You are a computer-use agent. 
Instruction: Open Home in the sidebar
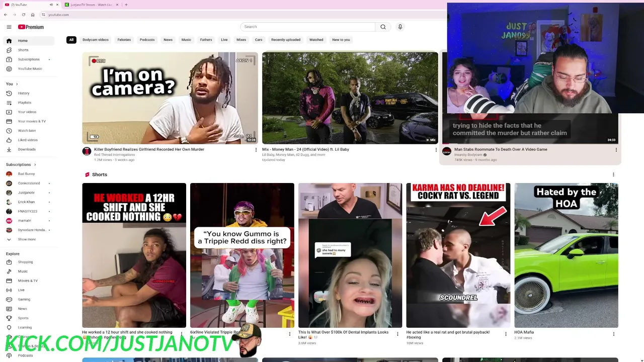pos(30,40)
